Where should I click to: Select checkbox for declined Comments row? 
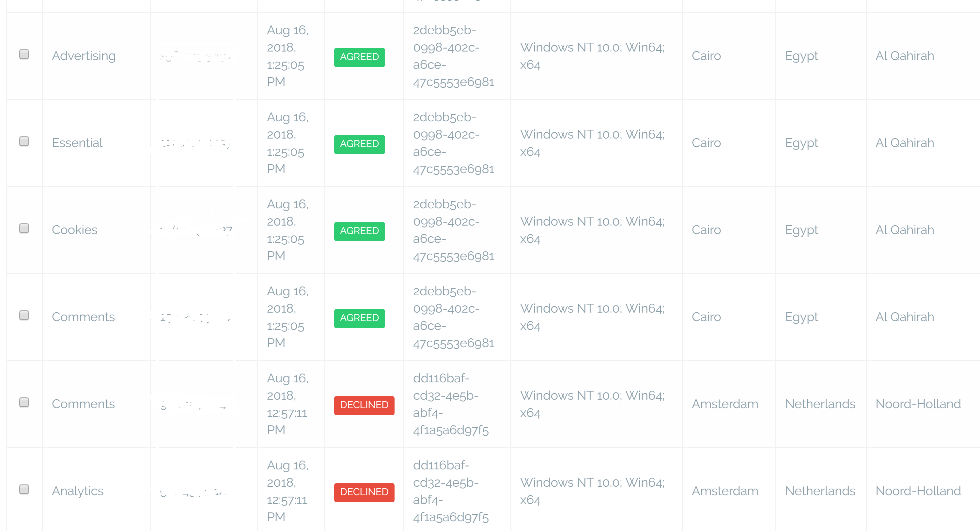point(24,402)
